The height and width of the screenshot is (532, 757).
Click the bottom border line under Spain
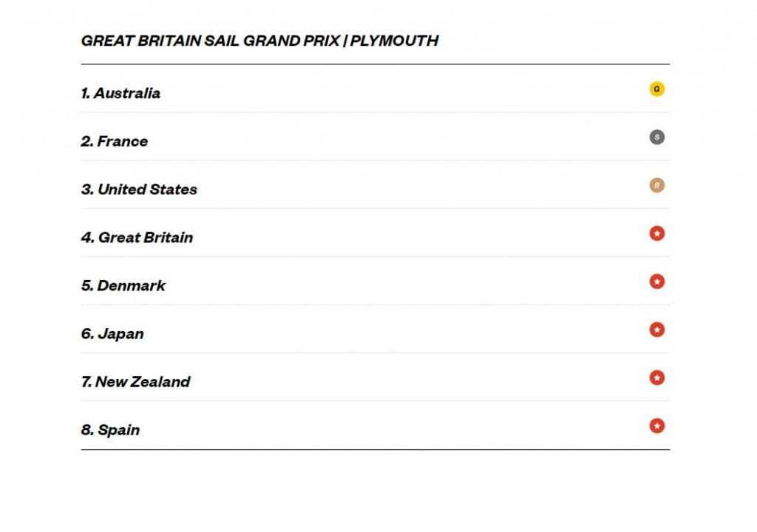point(376,449)
